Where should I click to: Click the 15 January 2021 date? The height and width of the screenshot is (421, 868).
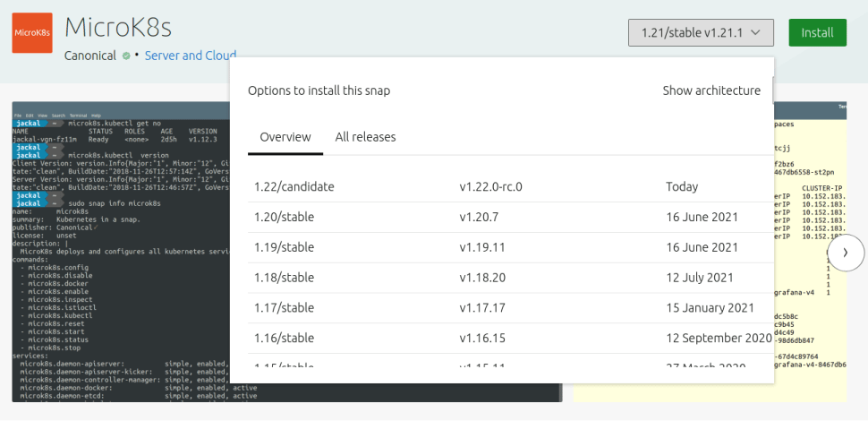click(711, 308)
